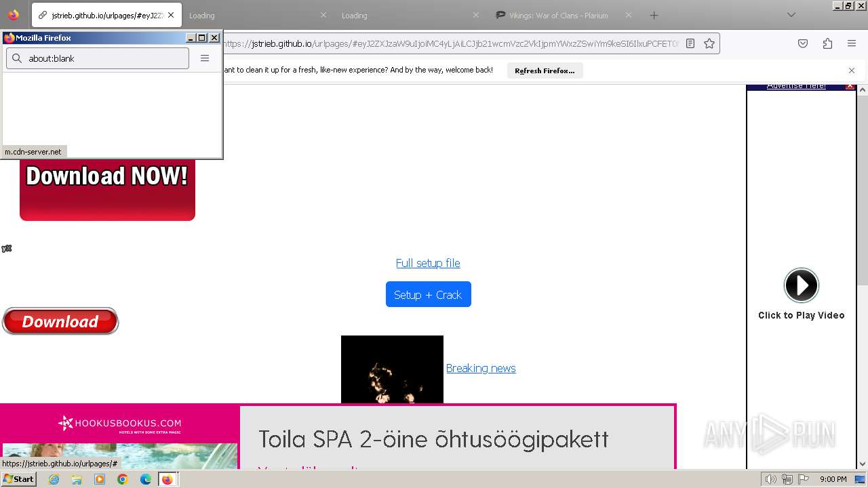Click the play video button in ad
The height and width of the screenshot is (488, 868).
(x=802, y=285)
